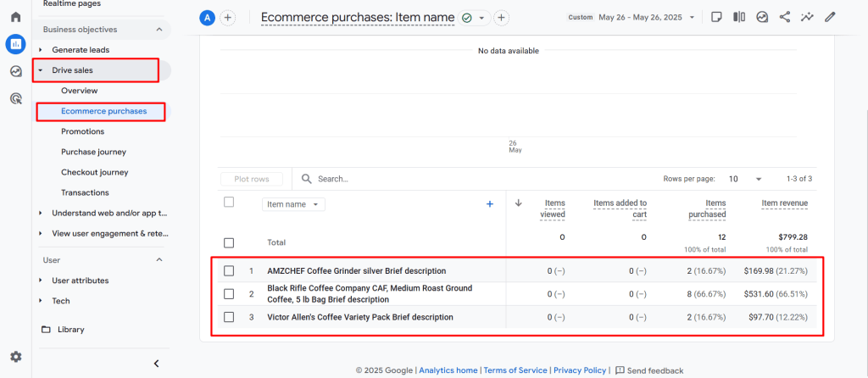Click the search magnifier icon in table
Image resolution: width=868 pixels, height=378 pixels.
(x=306, y=179)
